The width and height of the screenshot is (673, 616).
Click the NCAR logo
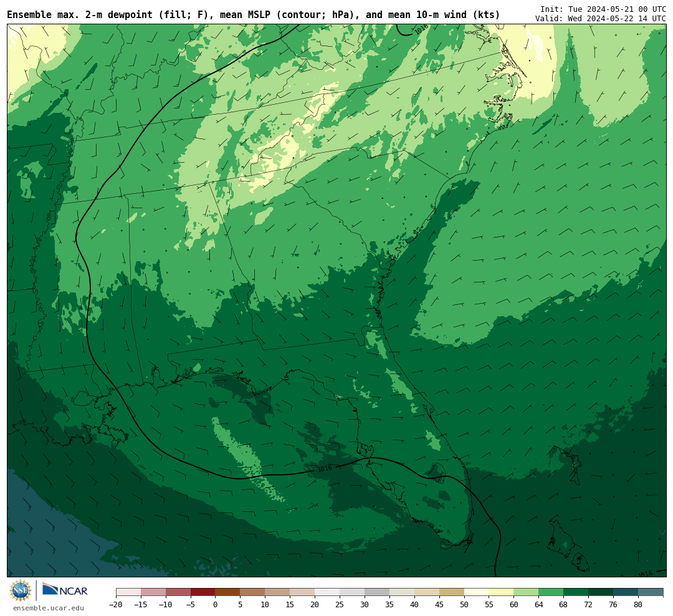tap(65, 590)
